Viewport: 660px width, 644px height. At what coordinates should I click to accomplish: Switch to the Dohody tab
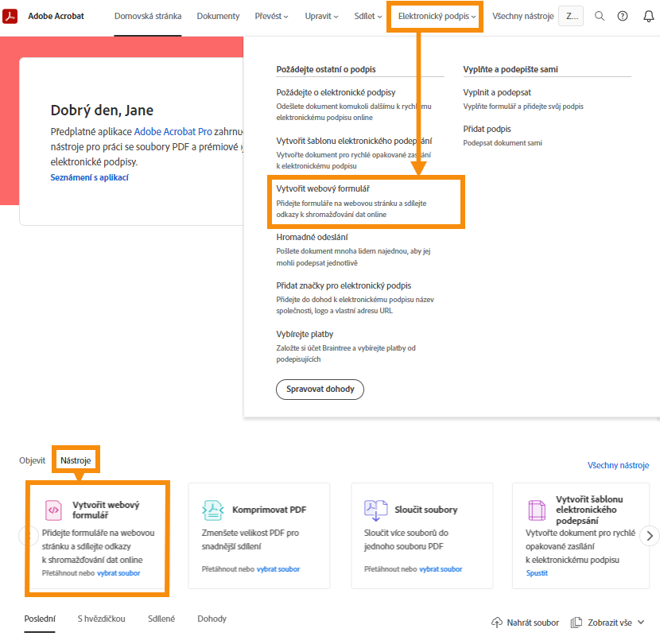click(x=212, y=619)
